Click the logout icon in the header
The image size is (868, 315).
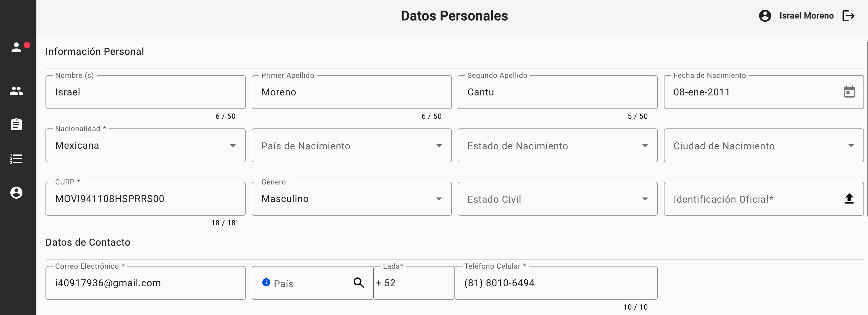pyautogui.click(x=848, y=16)
